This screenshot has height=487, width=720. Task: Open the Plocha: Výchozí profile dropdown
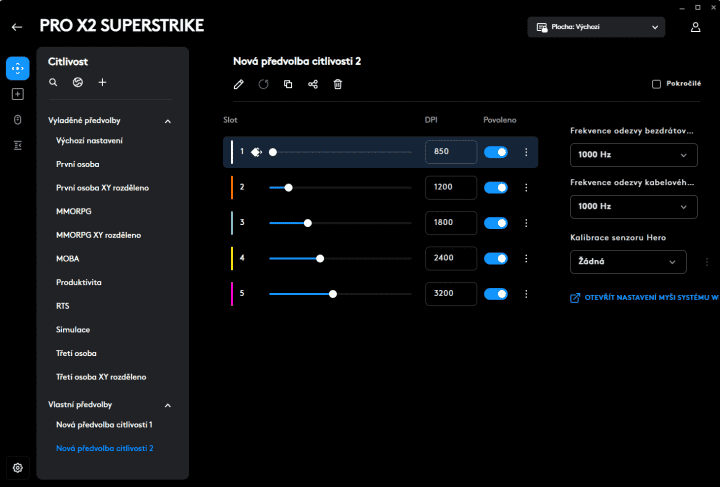point(596,27)
